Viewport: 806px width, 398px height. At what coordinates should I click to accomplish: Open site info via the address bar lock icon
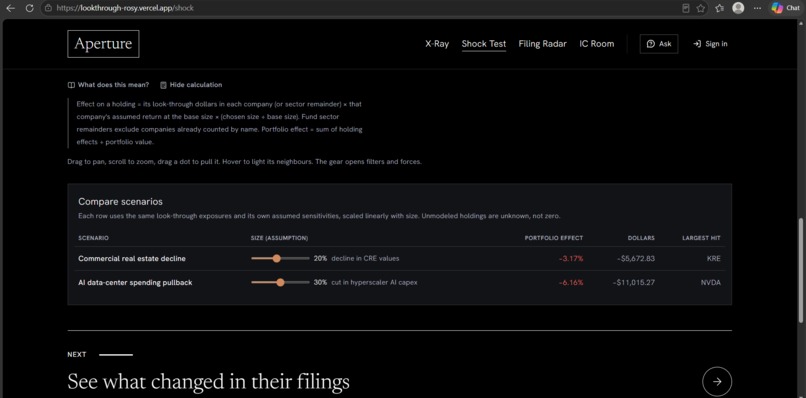point(48,8)
